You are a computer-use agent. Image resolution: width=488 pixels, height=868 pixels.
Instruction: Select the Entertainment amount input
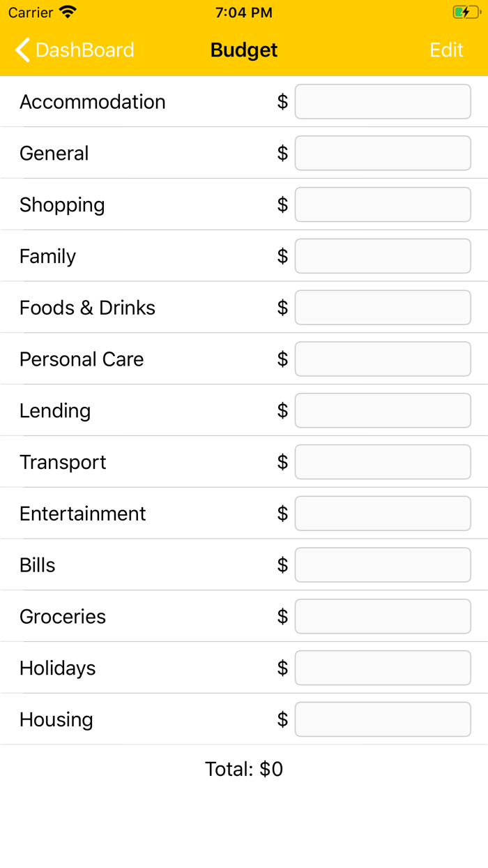point(383,514)
